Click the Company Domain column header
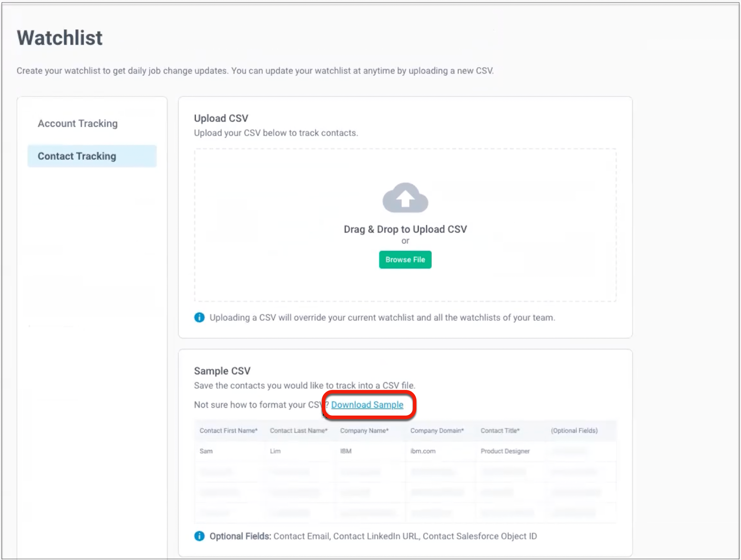 [x=437, y=430]
